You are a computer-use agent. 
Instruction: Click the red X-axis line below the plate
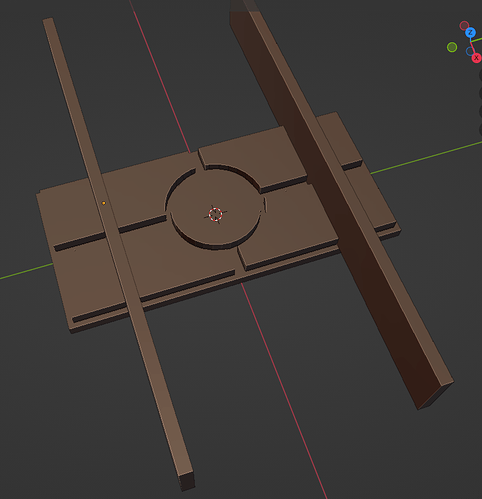(283, 387)
